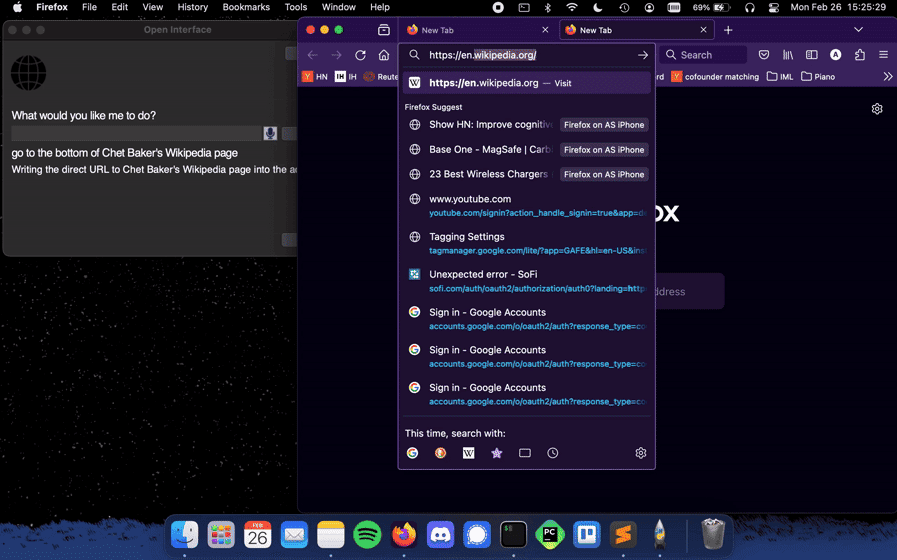
Task: Open Show HN: Improve cognitive suggestion
Action: coord(526,125)
